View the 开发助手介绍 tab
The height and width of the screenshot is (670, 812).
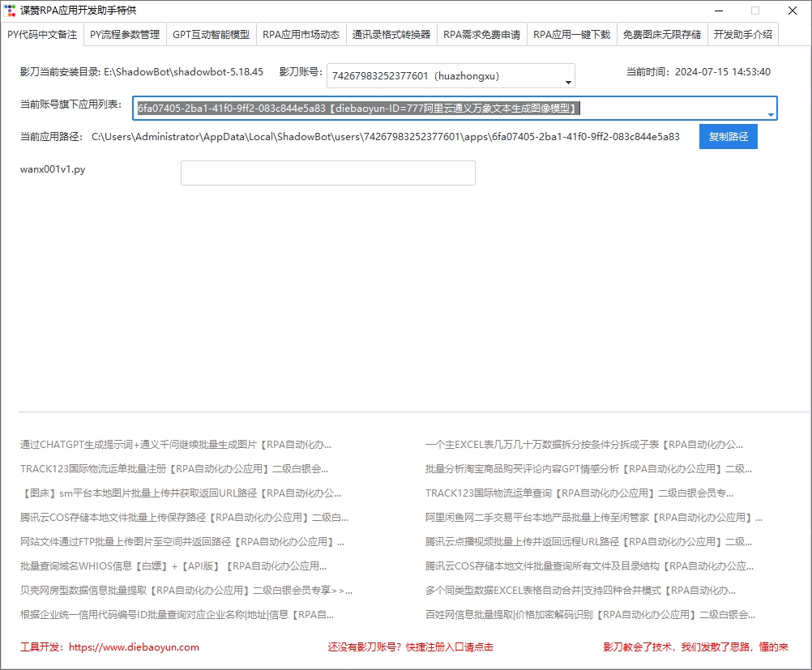[x=742, y=35]
